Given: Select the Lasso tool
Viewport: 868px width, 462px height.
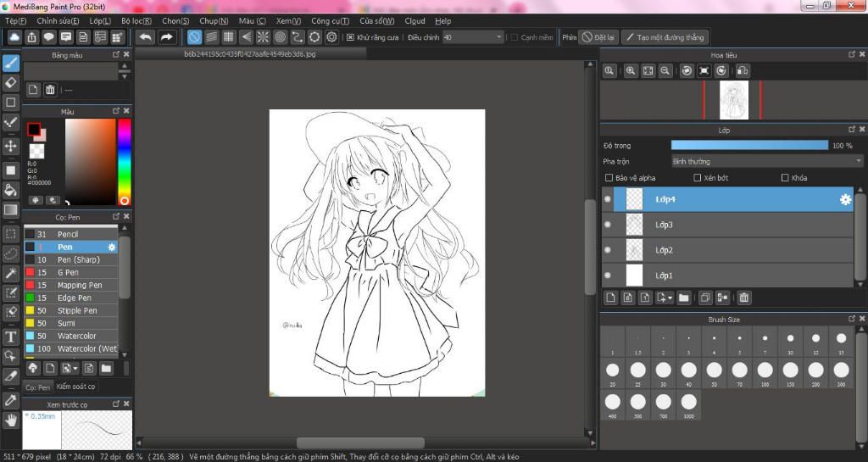Looking at the screenshot, I should (x=11, y=254).
